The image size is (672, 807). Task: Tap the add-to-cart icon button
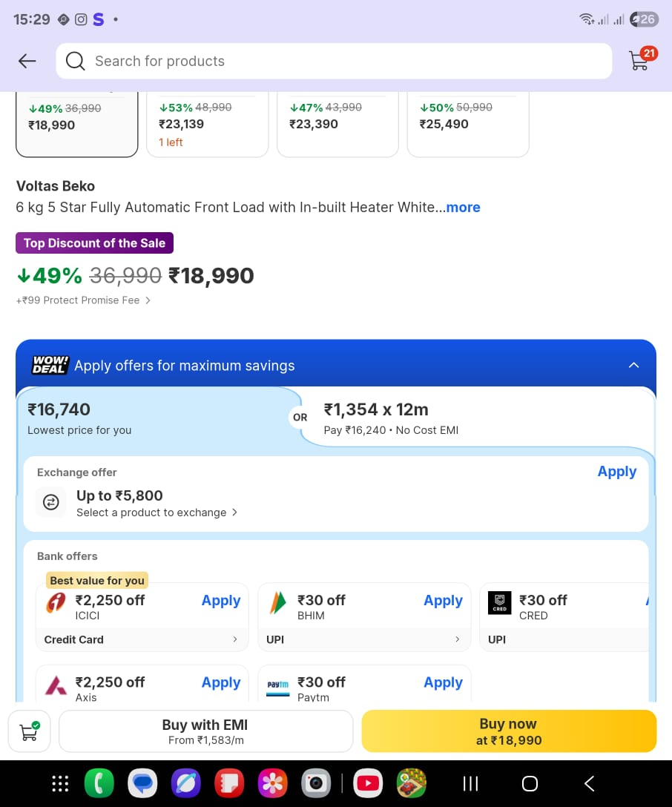(30, 731)
